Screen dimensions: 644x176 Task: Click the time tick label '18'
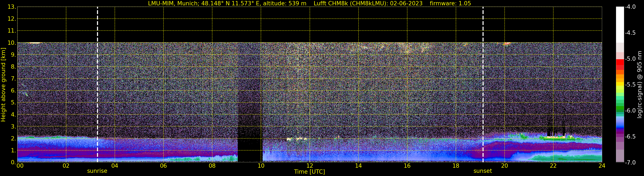[x=456, y=166]
